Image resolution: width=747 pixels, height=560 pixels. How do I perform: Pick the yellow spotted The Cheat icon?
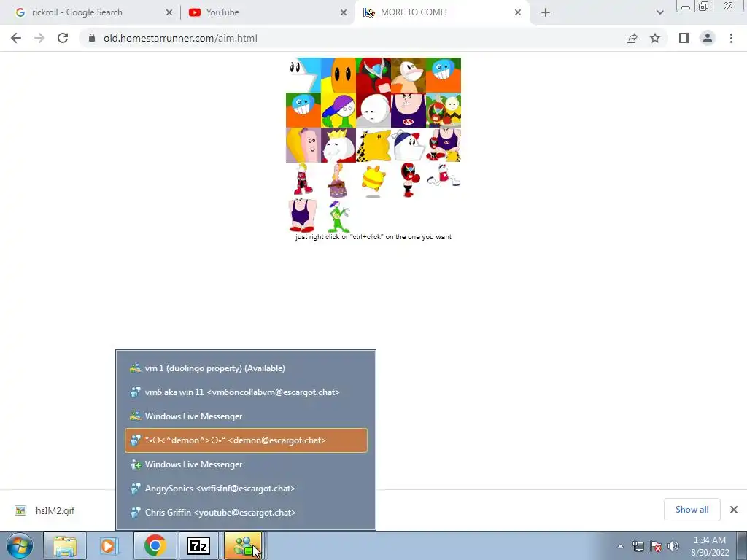click(x=373, y=145)
